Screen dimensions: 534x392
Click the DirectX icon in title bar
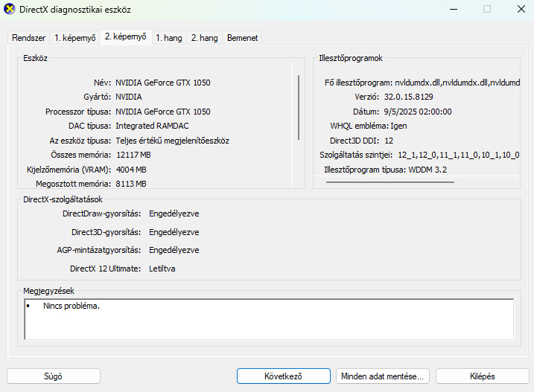9,9
